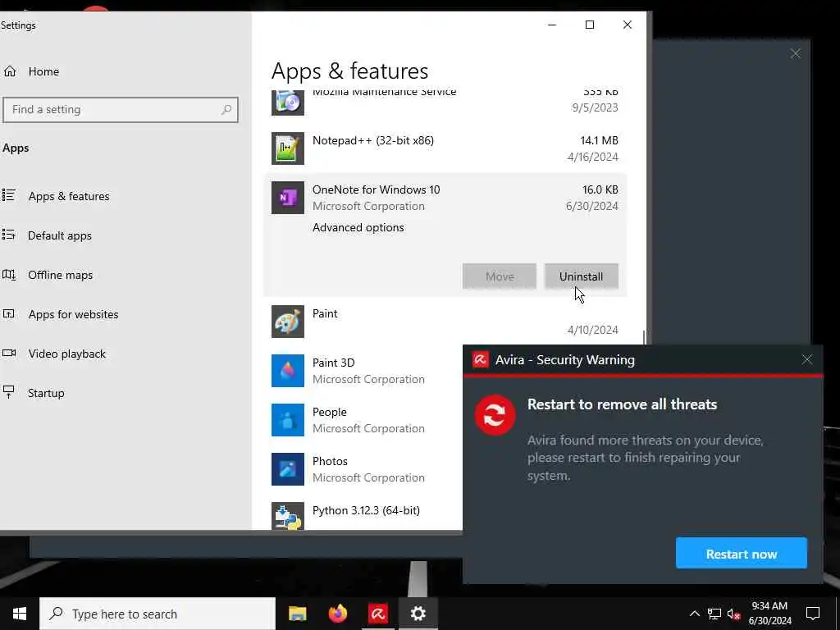Show hidden system tray icons
This screenshot has width=840, height=630.
pyautogui.click(x=694, y=614)
